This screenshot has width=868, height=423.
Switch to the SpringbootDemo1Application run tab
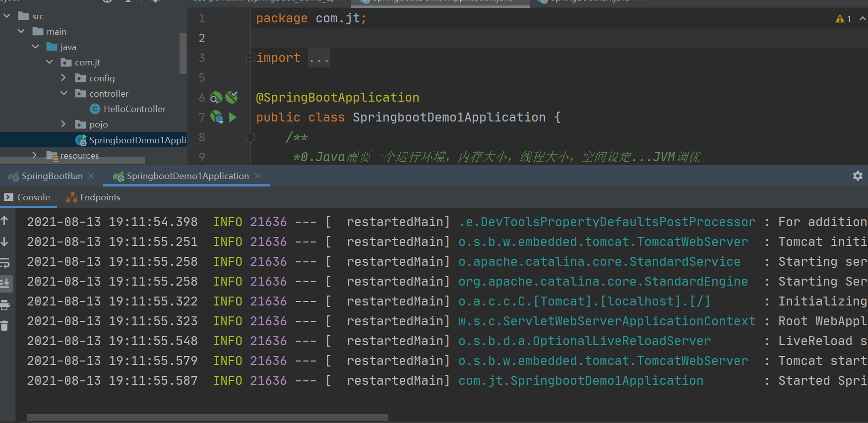pyautogui.click(x=187, y=176)
